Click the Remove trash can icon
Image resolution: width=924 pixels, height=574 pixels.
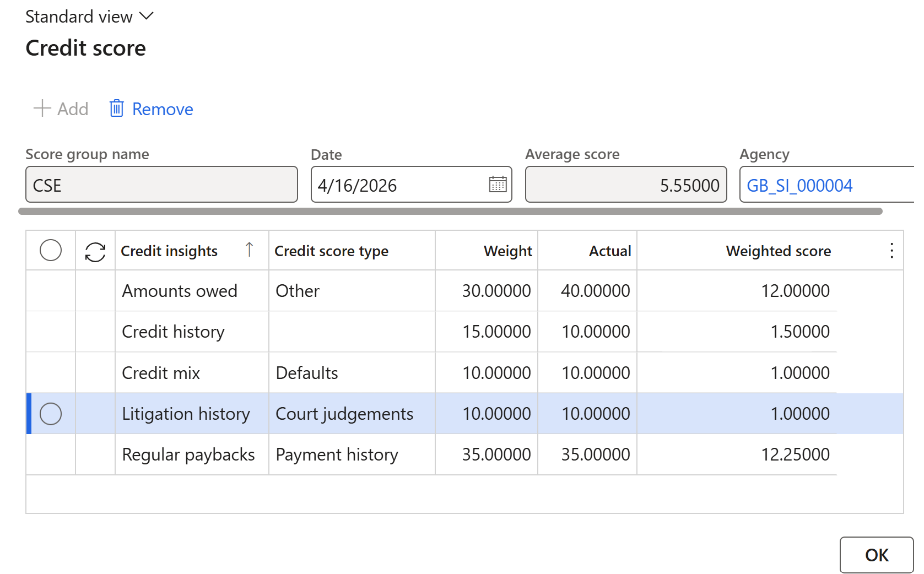tap(116, 109)
